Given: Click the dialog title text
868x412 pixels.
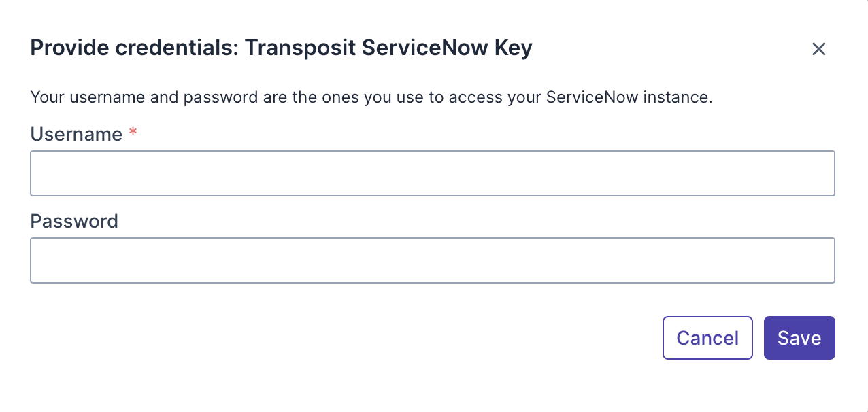Looking at the screenshot, I should click(281, 48).
